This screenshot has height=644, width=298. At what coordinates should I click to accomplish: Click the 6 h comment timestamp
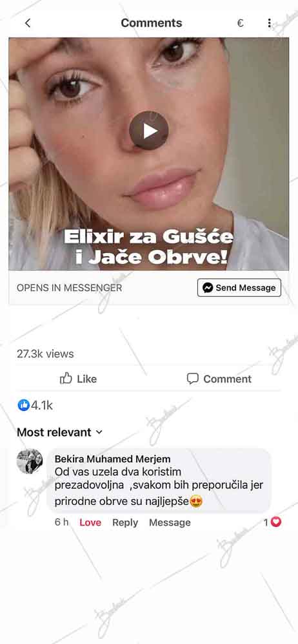point(61,522)
